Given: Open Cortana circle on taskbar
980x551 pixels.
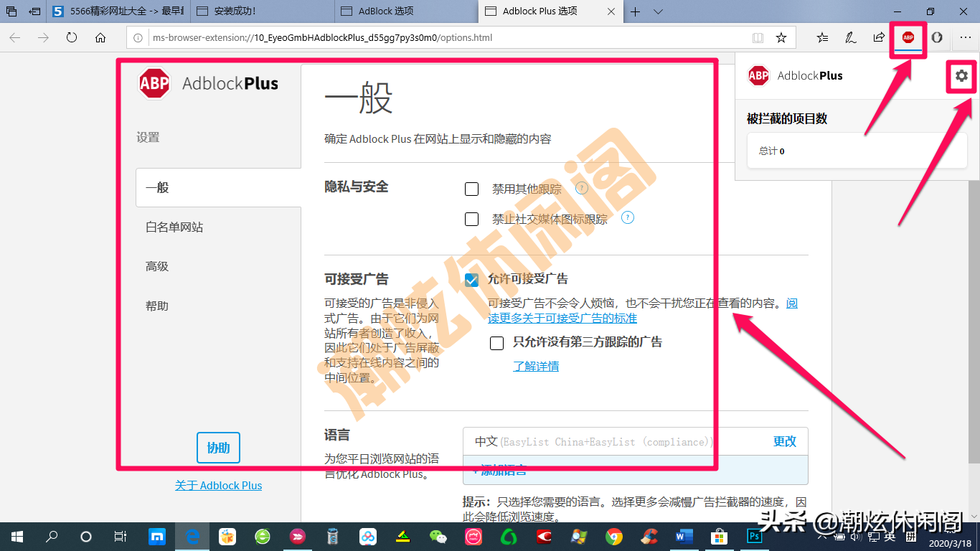Looking at the screenshot, I should pyautogui.click(x=86, y=537).
